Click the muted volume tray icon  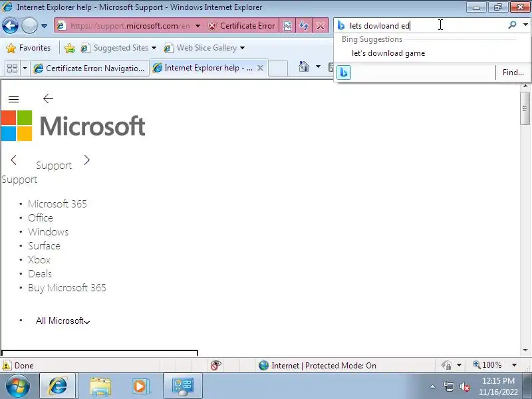point(464,386)
